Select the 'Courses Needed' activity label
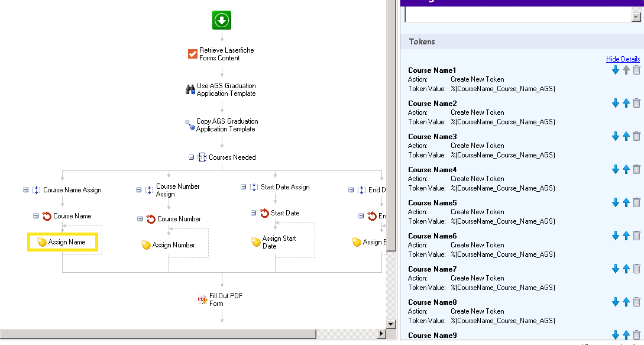The height and width of the screenshot is (345, 644). coord(232,157)
